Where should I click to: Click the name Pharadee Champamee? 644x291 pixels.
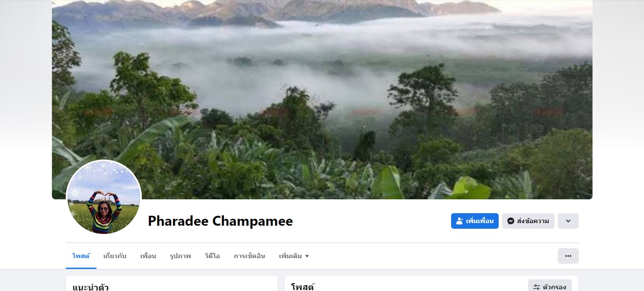click(x=220, y=221)
